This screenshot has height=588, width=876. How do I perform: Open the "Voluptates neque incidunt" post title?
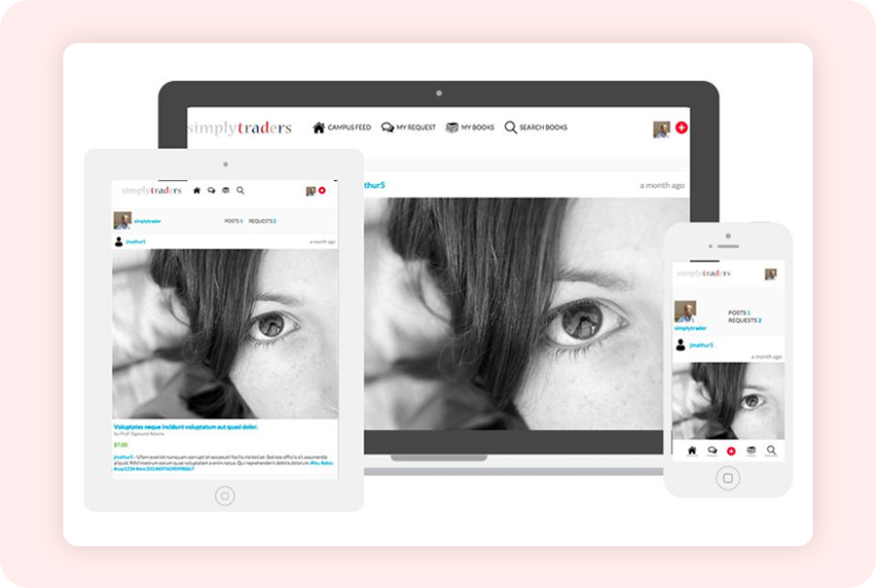[186, 427]
